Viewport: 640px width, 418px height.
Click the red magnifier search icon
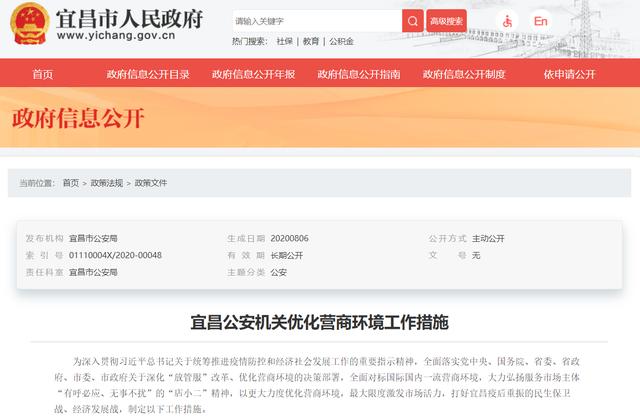point(412,21)
